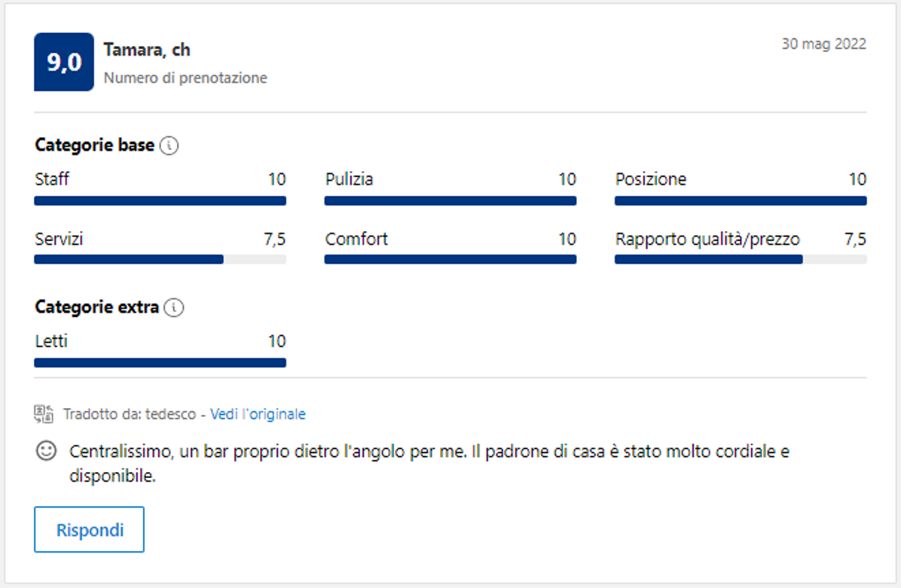Image resolution: width=901 pixels, height=588 pixels.
Task: Click the Categorie extra heading
Action: coord(96,307)
